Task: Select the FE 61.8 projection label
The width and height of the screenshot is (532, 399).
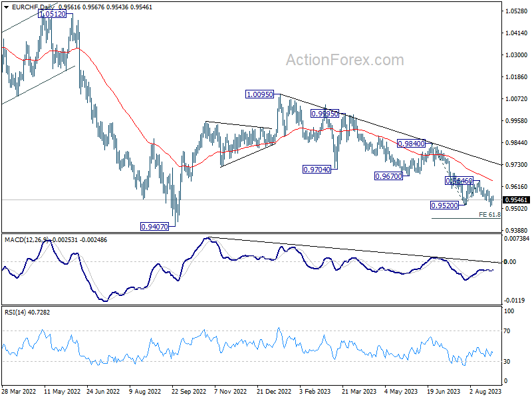Action: 489,214
